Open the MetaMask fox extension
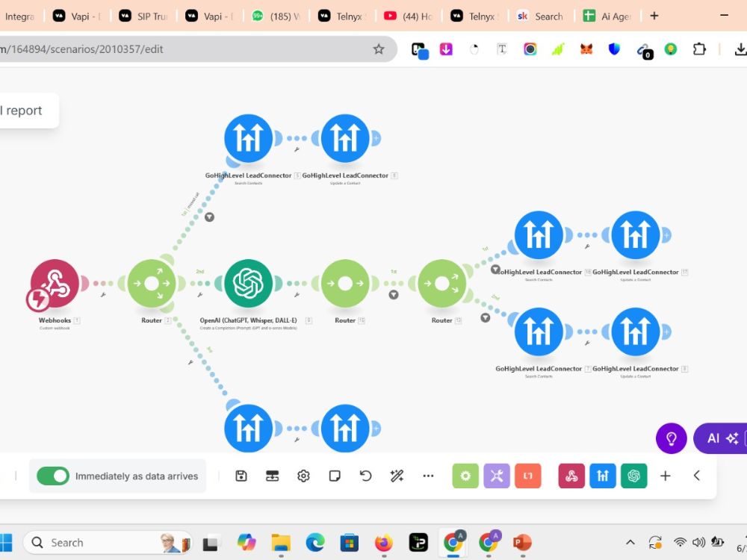Image resolution: width=747 pixels, height=560 pixels. click(x=586, y=49)
